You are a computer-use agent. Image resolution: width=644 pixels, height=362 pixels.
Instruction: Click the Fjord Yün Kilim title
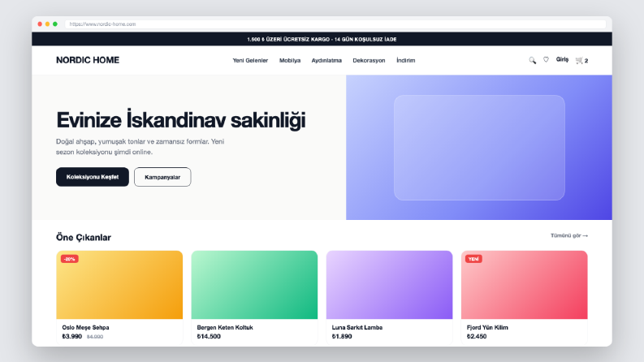[x=487, y=328]
